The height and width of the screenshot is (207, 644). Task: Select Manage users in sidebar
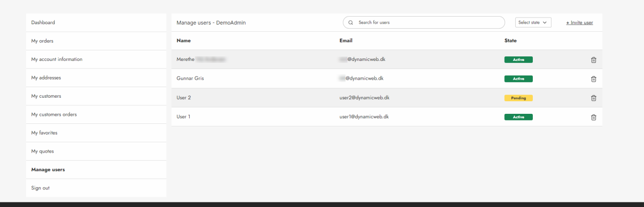pyautogui.click(x=48, y=170)
